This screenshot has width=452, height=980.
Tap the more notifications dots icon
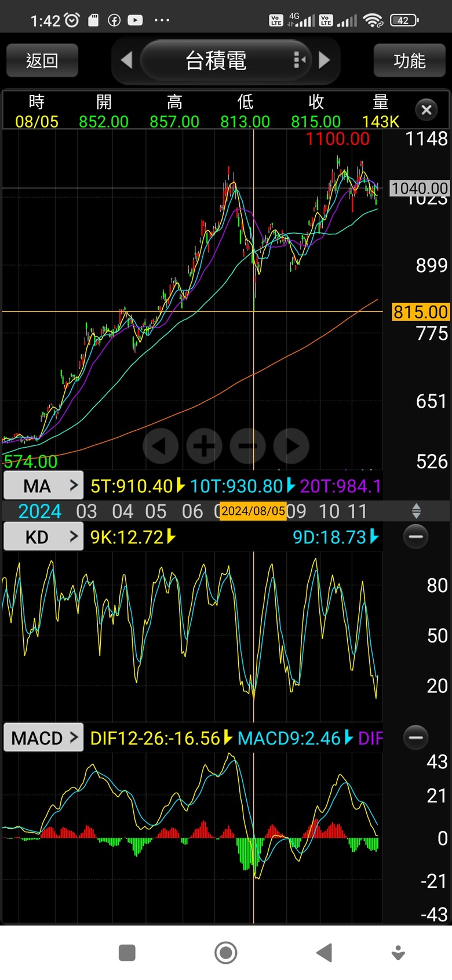[x=162, y=20]
